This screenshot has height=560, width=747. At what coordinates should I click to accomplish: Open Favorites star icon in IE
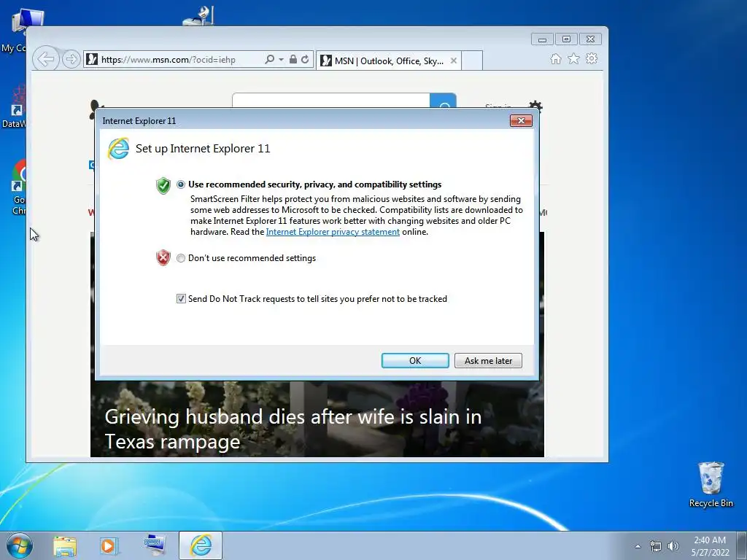click(573, 58)
